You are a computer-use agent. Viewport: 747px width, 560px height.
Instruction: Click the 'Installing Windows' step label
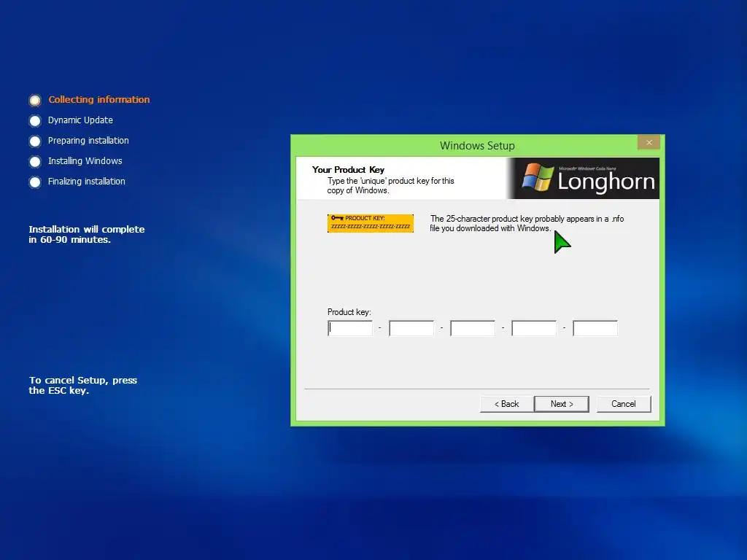(85, 161)
